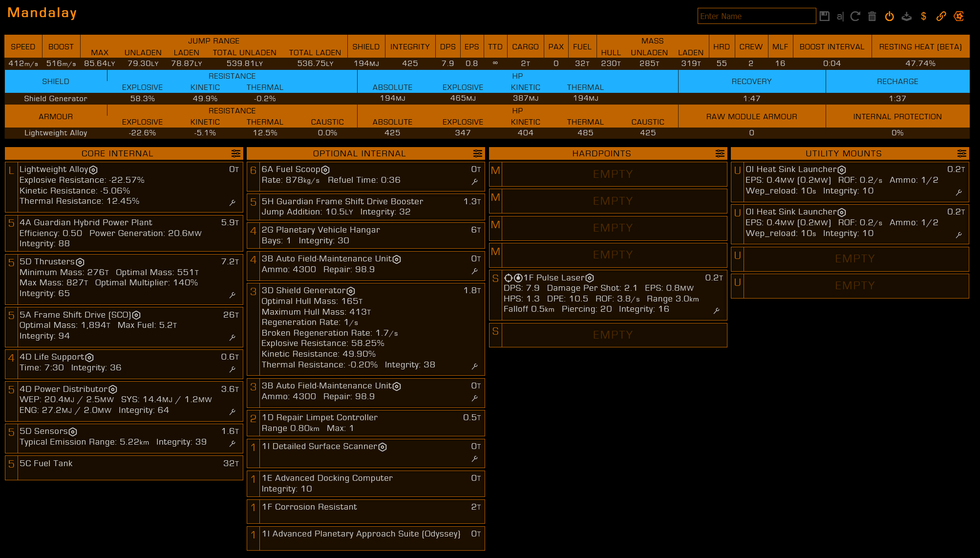Open the Core Internal panel options icon
This screenshot has width=980, height=558.
pos(236,153)
